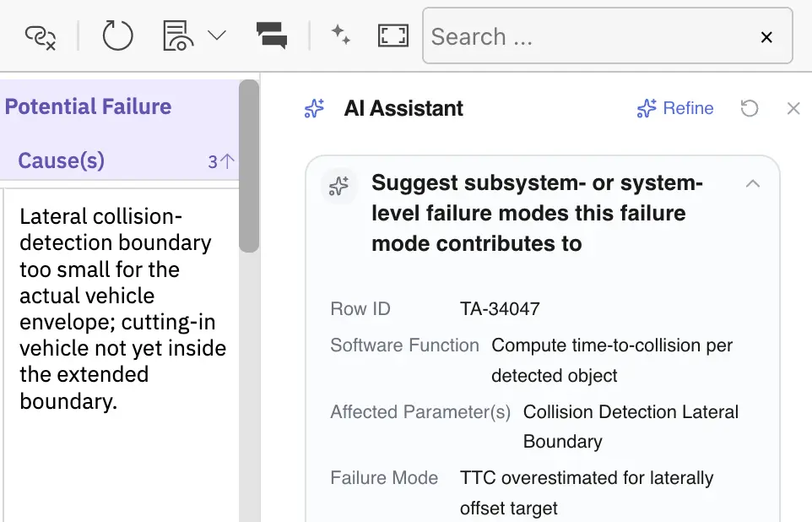This screenshot has height=522, width=812.
Task: Click the AI Assistant header sparkle icon
Action: coord(314,108)
